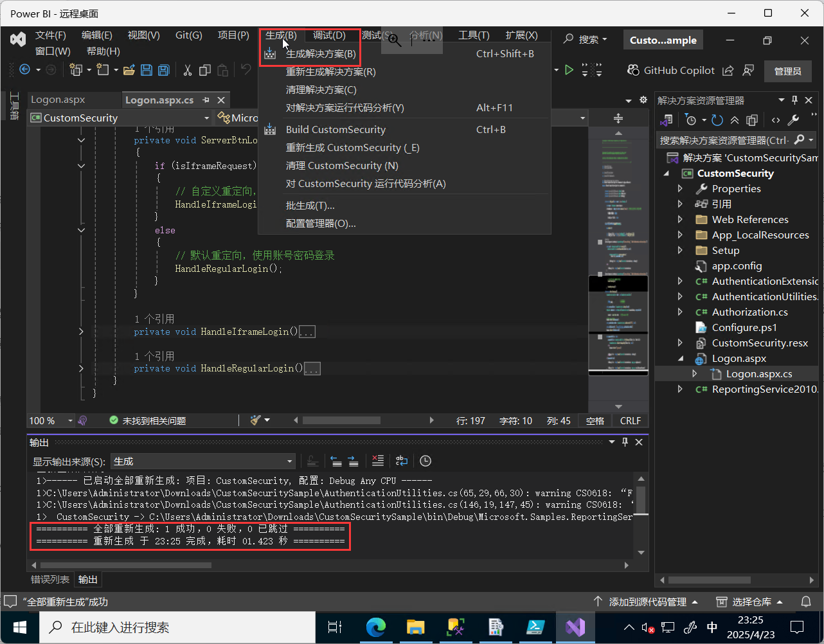Toggle word wrap icon in Output panel
Viewport: 824px width, 644px height.
coord(402,461)
